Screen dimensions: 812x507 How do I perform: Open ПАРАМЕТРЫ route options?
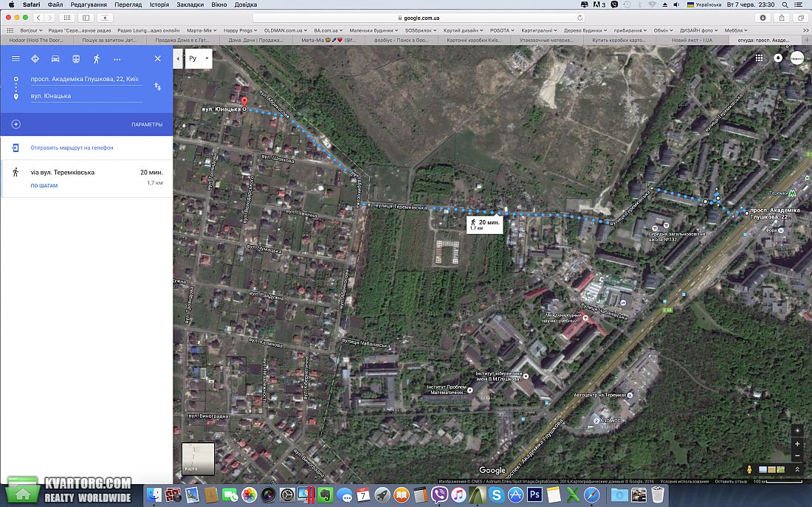(x=147, y=124)
